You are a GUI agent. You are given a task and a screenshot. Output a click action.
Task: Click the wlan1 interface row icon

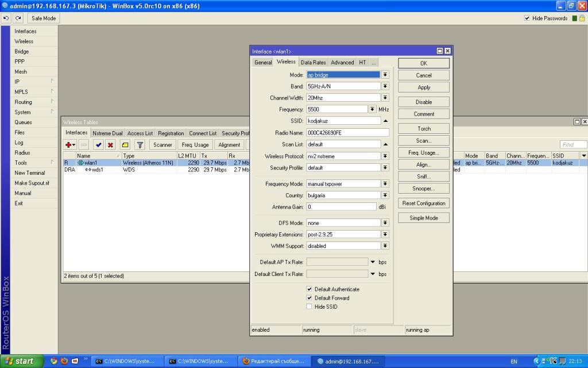coord(80,163)
